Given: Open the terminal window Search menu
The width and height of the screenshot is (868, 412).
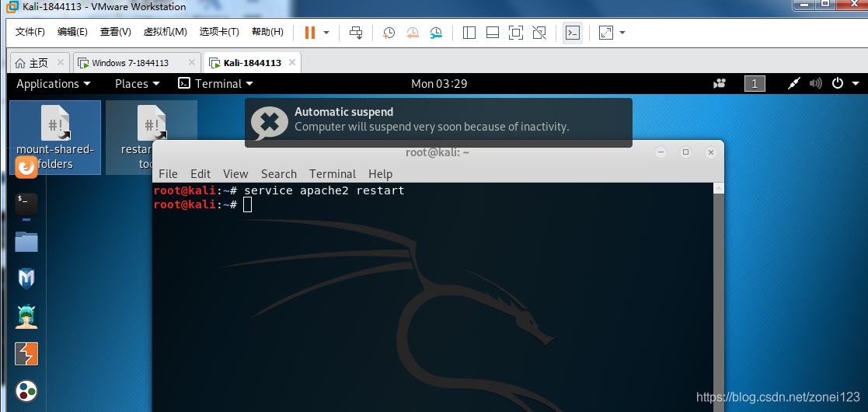Looking at the screenshot, I should pyautogui.click(x=279, y=174).
